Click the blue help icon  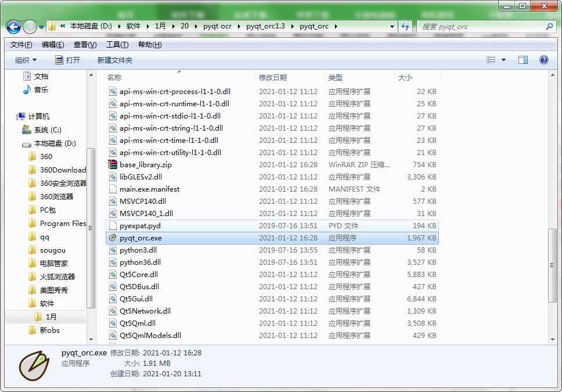544,60
